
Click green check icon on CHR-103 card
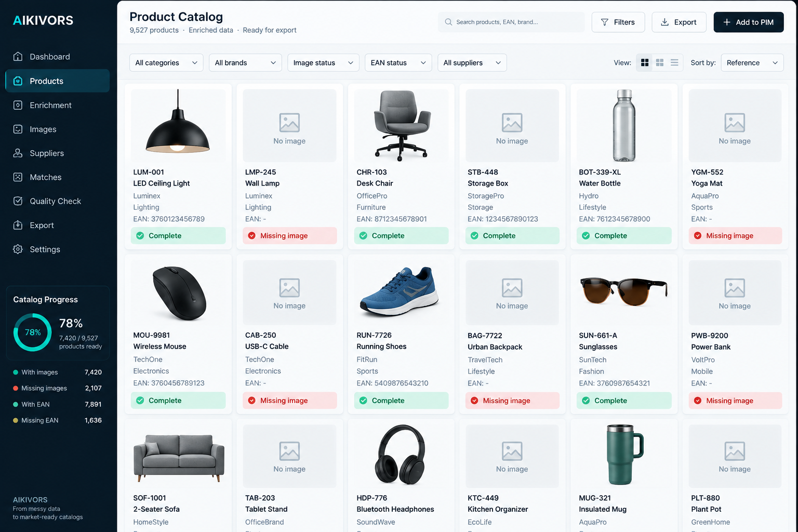coord(363,236)
